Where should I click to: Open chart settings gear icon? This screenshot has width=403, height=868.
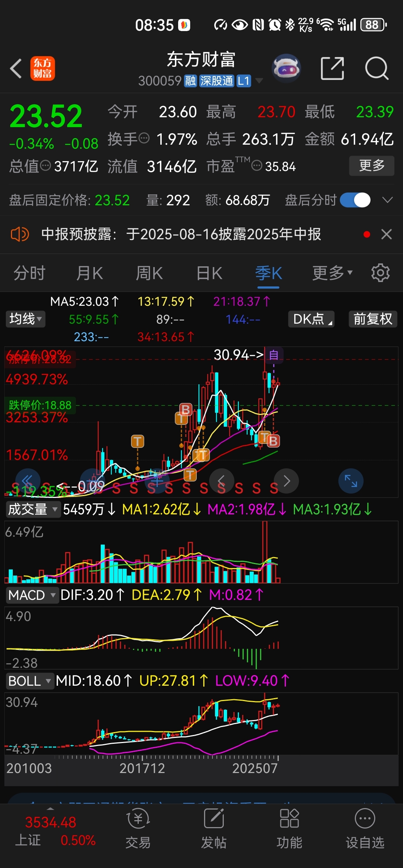point(380,273)
